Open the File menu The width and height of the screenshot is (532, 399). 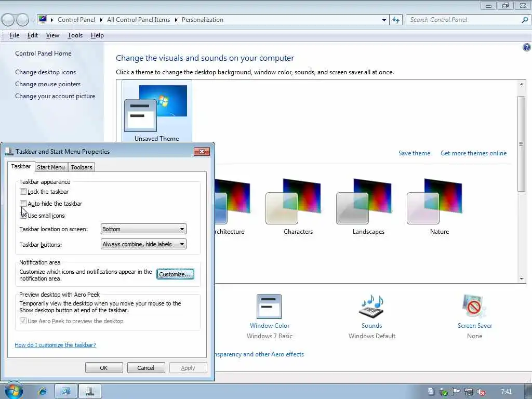14,35
